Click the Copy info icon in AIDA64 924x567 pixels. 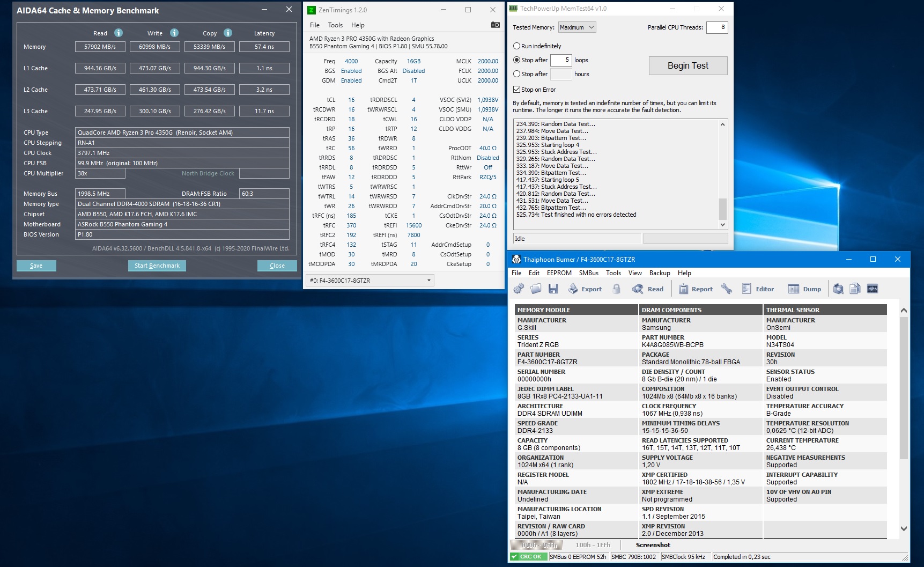coord(228,33)
